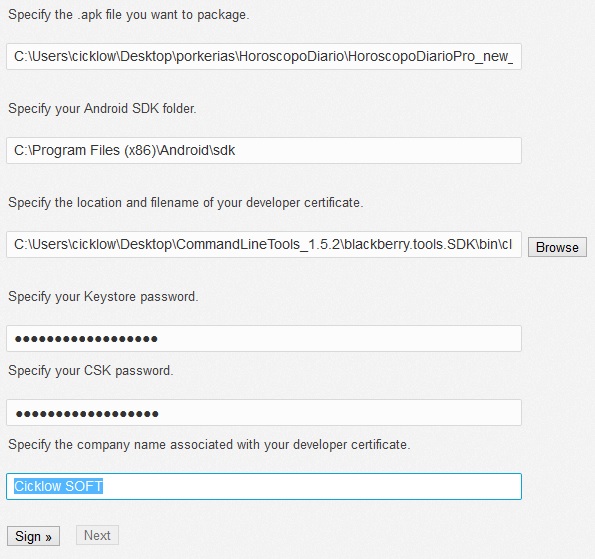Click the developer certificate location label text
The height and width of the screenshot is (559, 595).
186,203
